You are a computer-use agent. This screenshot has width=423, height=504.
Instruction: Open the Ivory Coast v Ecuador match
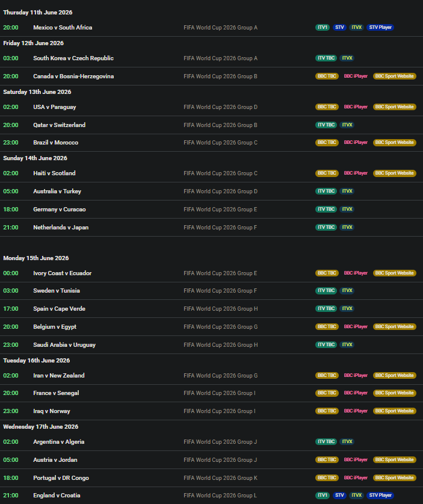[63, 273]
